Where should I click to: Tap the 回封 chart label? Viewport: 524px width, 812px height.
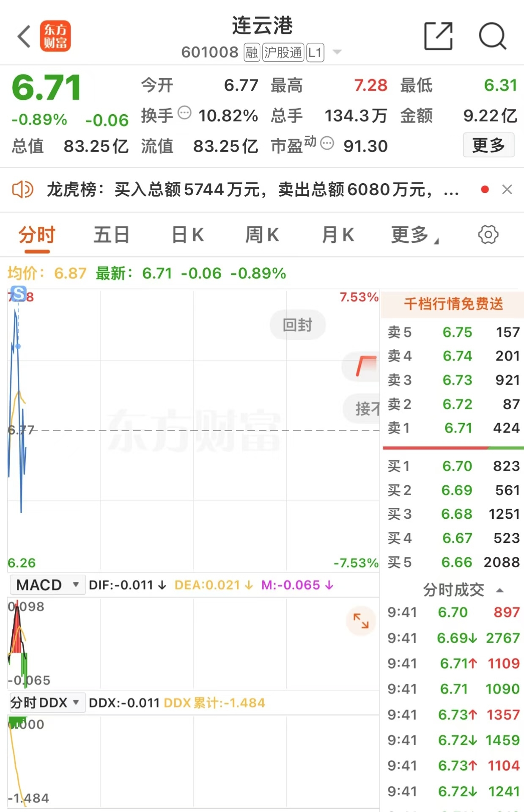(x=298, y=325)
